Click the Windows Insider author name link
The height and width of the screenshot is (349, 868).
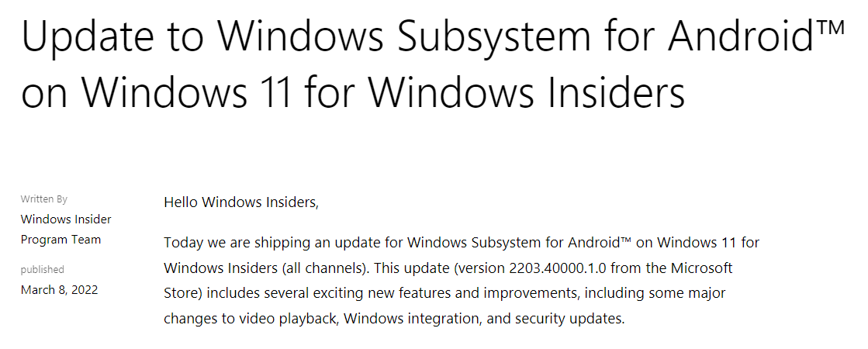point(66,219)
